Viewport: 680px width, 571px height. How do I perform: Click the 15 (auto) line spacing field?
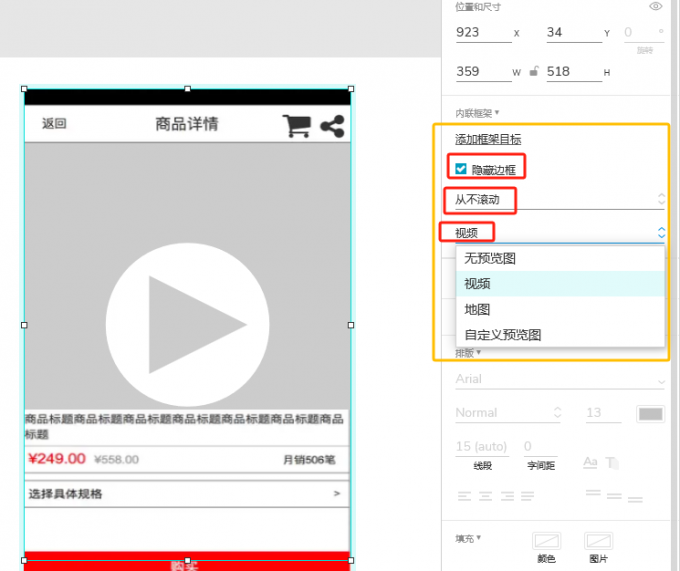tap(482, 447)
